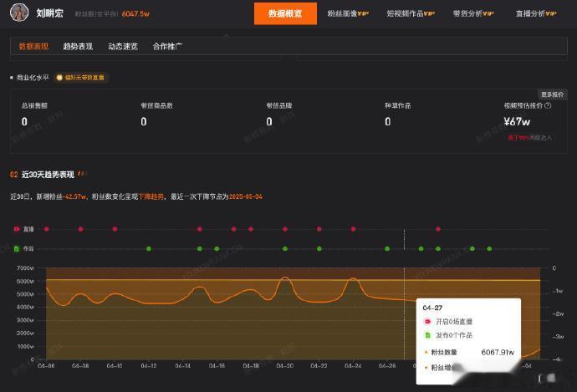Screen dimensions: 577x392
Task: Click the 直播 dot above 04-18
Action: pos(251,229)
